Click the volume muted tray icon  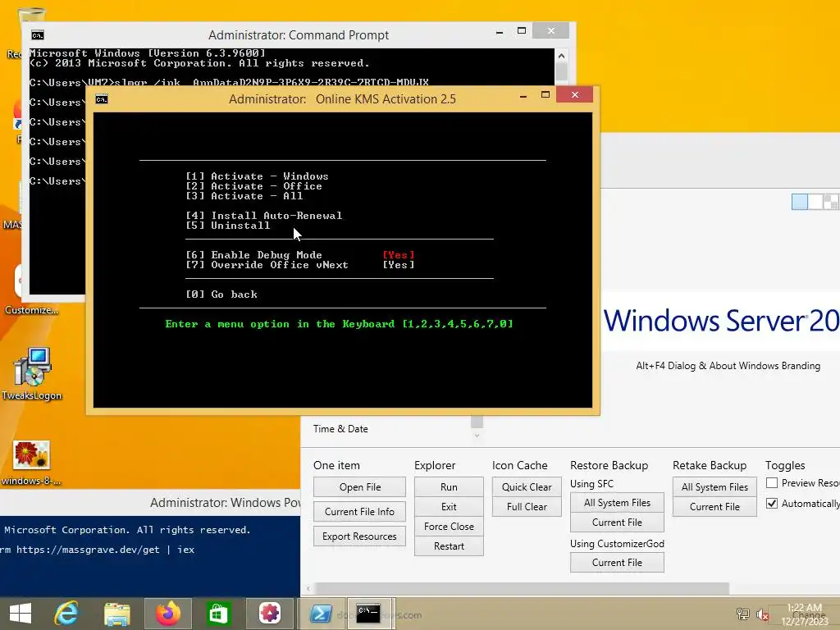point(762,614)
